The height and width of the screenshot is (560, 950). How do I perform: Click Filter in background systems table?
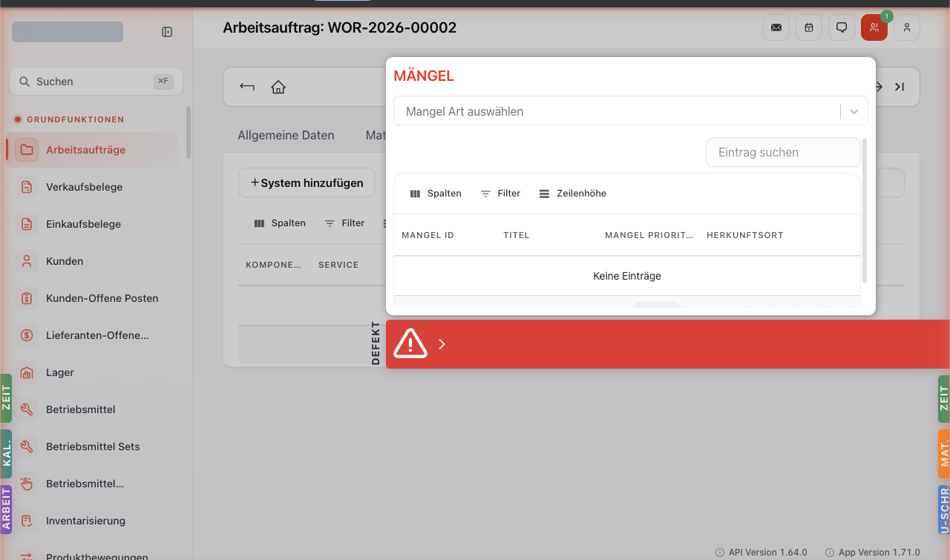coord(344,223)
